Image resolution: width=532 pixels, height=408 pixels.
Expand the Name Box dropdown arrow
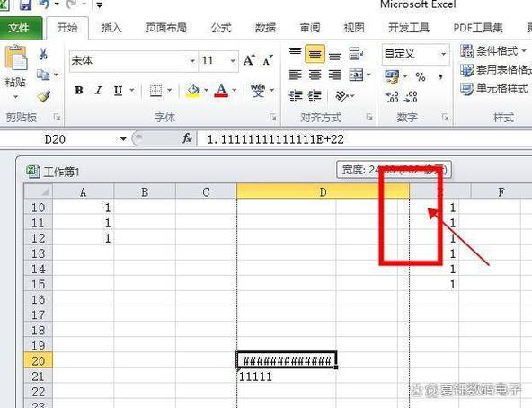pos(123,138)
